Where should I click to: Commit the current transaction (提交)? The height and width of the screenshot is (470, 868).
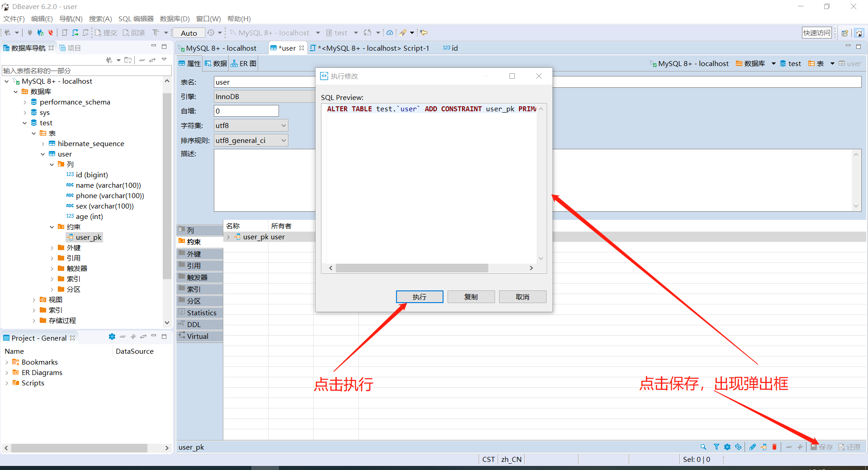106,32
